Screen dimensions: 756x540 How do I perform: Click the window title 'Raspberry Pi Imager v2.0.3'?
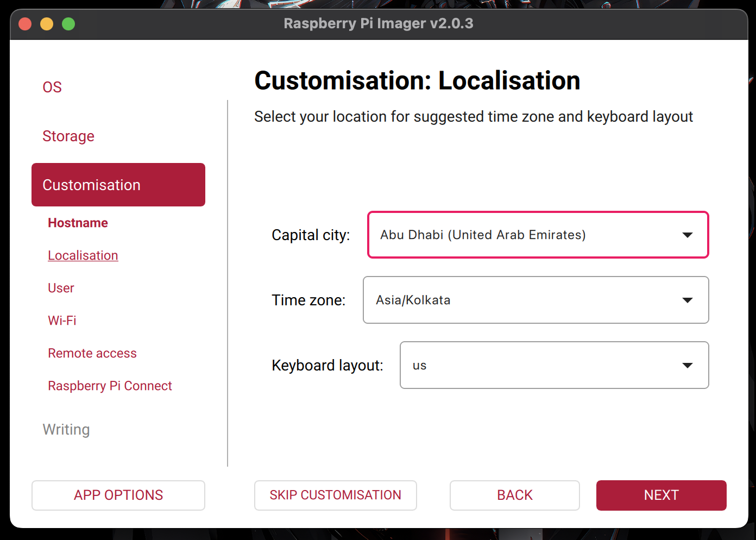point(379,23)
